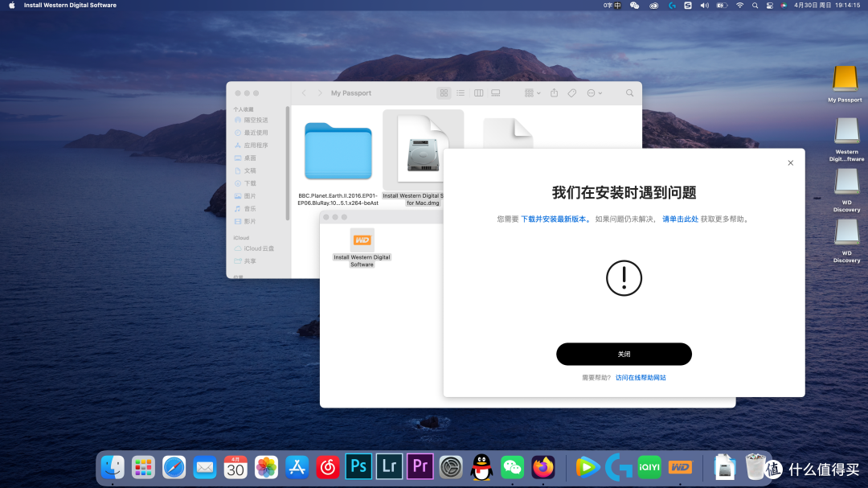Click the Finder share icon
Image resolution: width=868 pixels, height=488 pixels.
554,93
